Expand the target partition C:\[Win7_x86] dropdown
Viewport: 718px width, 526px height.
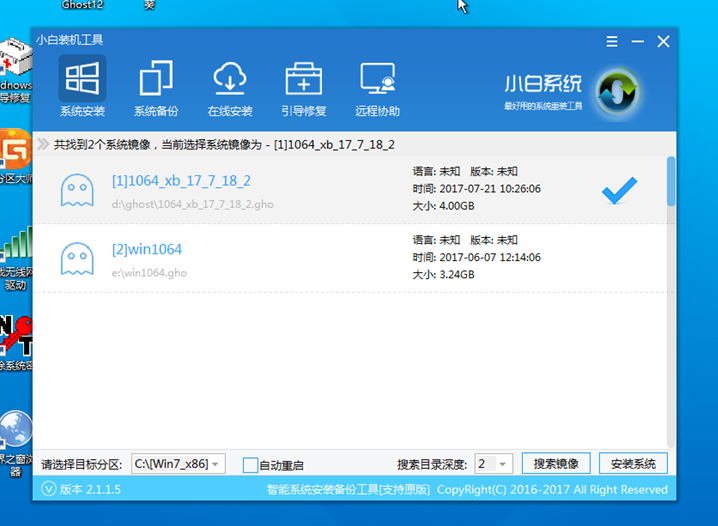(x=217, y=464)
